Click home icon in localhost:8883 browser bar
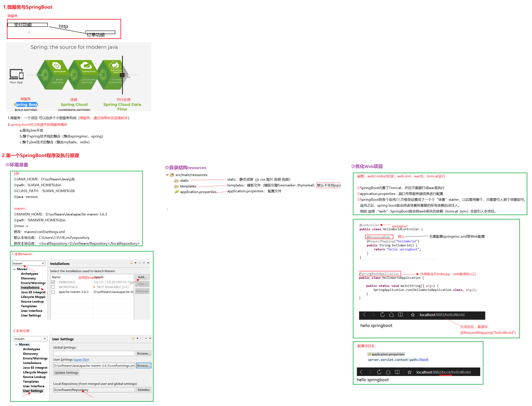The height and width of the screenshot is (406, 532). pyautogui.click(x=391, y=315)
